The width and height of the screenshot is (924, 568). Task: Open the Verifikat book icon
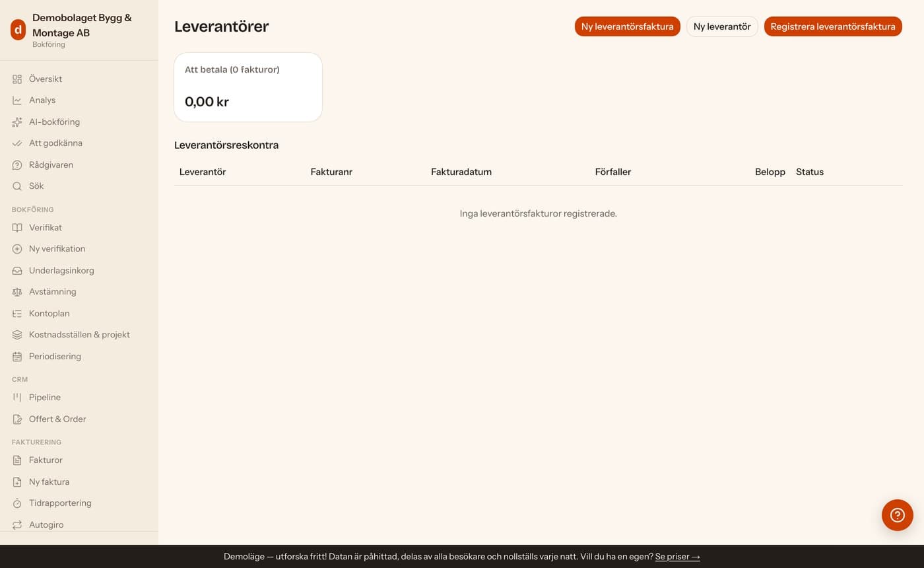click(x=17, y=228)
